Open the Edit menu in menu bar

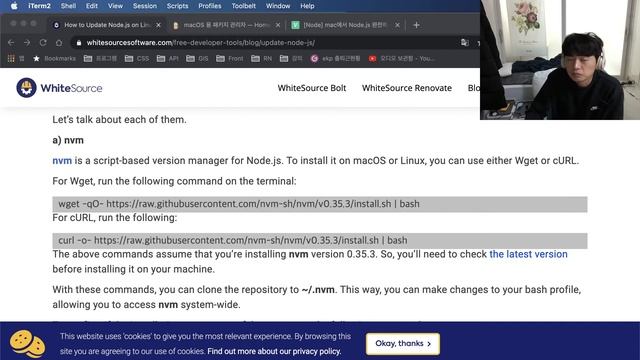pyautogui.click(x=92, y=6)
